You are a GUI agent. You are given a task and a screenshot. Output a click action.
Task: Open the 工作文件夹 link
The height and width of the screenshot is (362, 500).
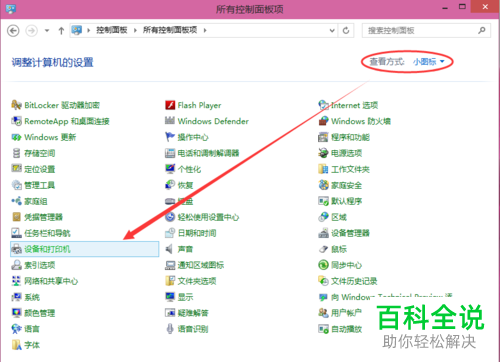coord(350,169)
